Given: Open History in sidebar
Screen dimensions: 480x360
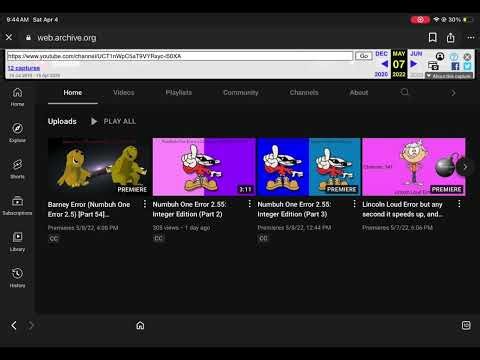Looking at the screenshot, I should [x=17, y=278].
